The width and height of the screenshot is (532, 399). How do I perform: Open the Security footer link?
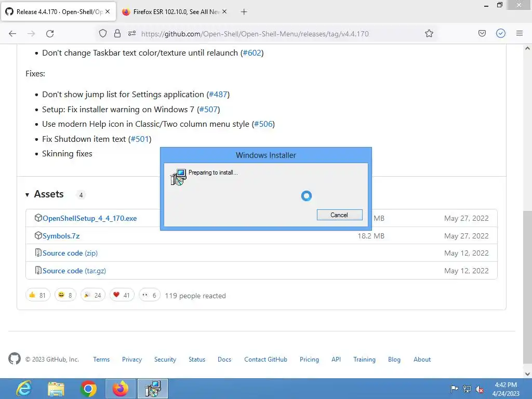click(x=165, y=360)
